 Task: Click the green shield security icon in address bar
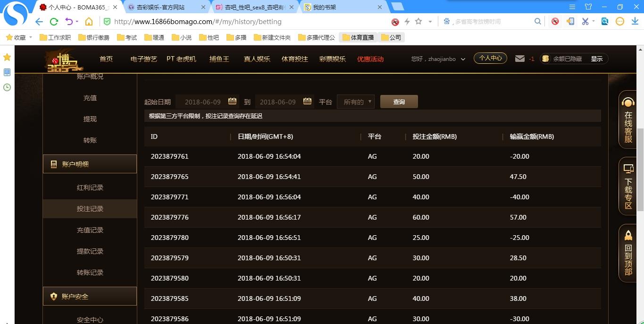tap(107, 22)
